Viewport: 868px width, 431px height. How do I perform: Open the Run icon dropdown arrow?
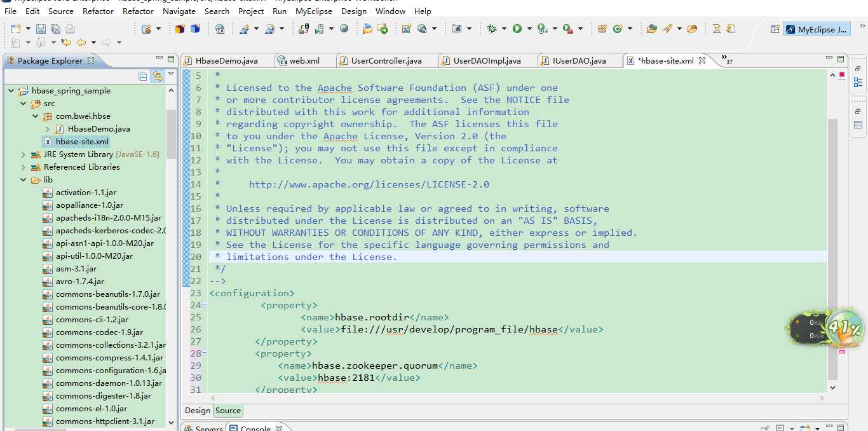pos(529,29)
